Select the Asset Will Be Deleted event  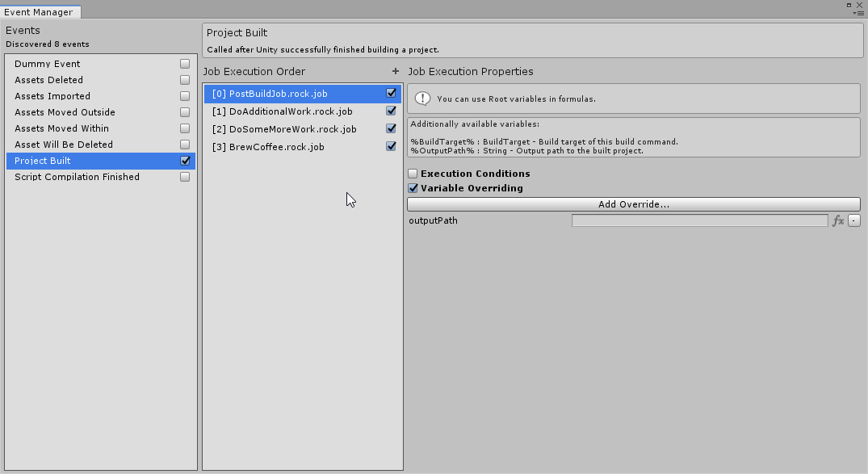pyautogui.click(x=64, y=145)
